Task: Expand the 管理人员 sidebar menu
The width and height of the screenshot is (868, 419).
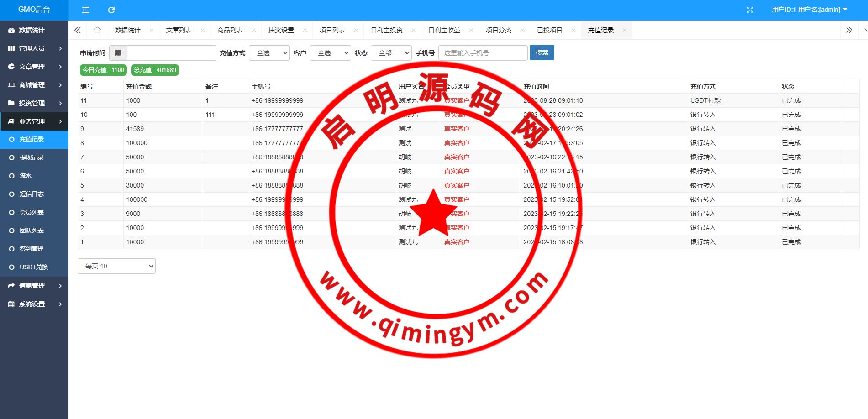Action: pyautogui.click(x=34, y=48)
